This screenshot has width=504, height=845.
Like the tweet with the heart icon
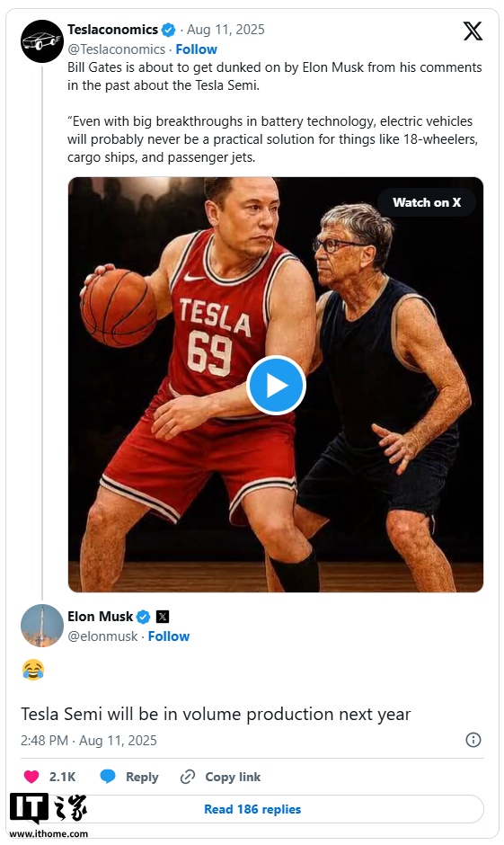tap(31, 777)
